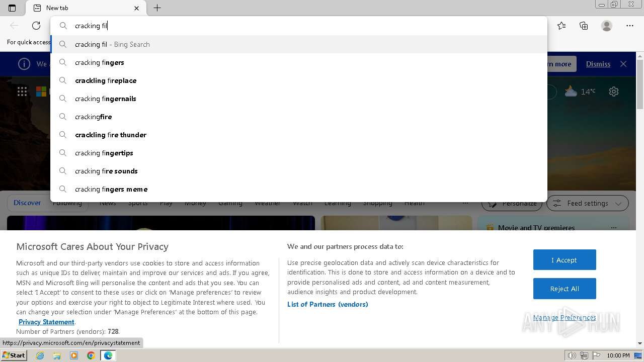Screen dimensions: 644x362
Task: Open Favorites star icon
Action: (x=561, y=26)
